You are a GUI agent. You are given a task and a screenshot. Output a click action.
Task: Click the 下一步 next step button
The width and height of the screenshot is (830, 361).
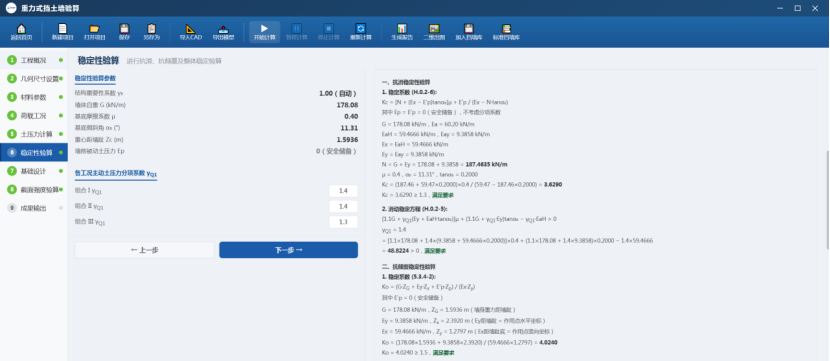point(288,250)
